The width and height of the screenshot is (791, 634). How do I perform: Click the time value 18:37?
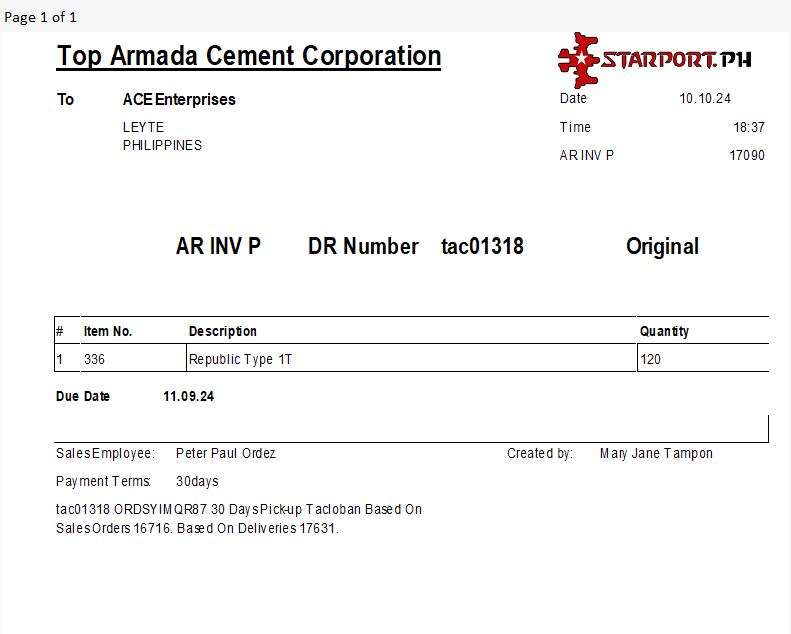[x=748, y=127]
